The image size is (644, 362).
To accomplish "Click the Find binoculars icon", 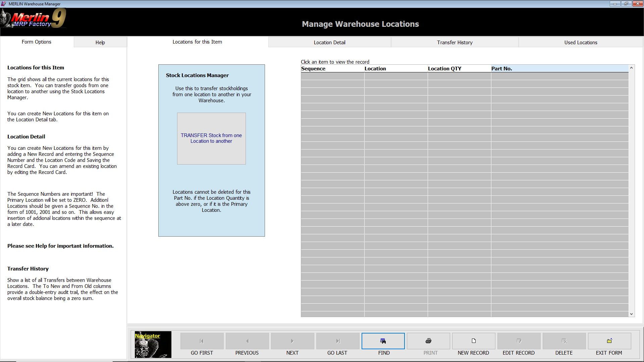I will [383, 341].
